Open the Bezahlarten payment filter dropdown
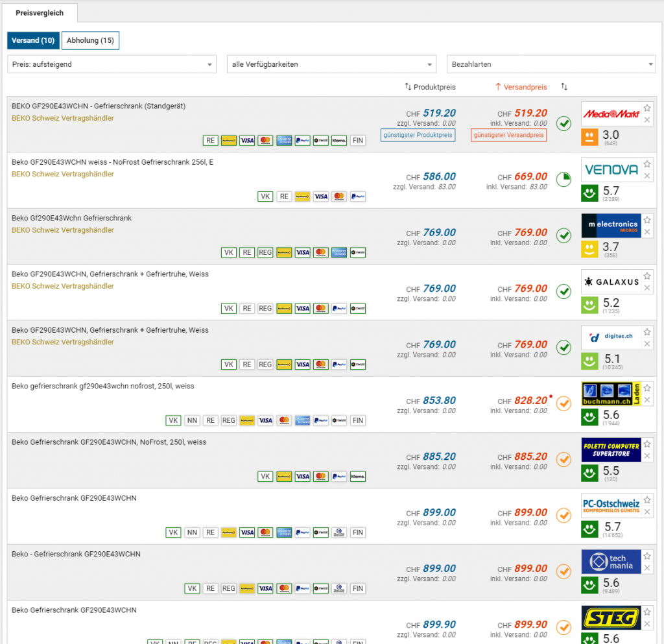Image resolution: width=664 pixels, height=644 pixels. 551,64
